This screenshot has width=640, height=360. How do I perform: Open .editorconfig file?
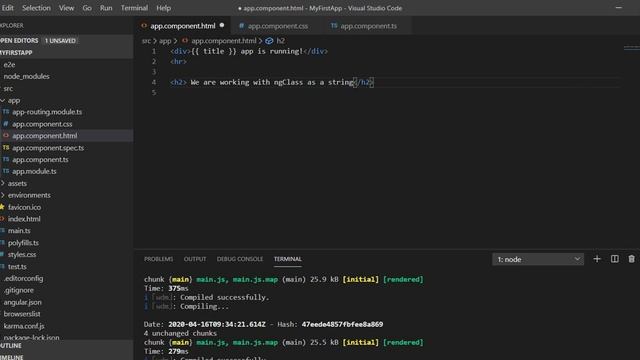[23, 278]
